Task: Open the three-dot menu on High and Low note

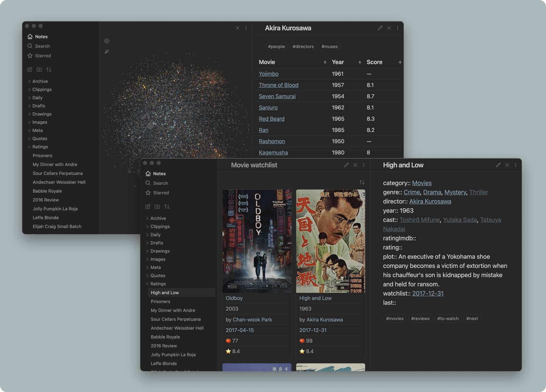Action: (x=516, y=165)
